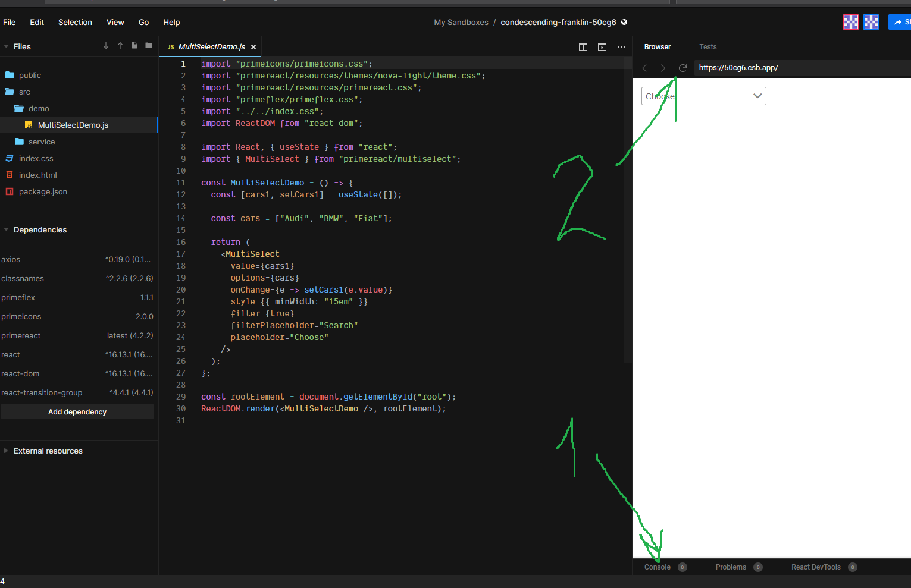Click the back navigation arrow in preview
Screen dimensions: 911x588
click(x=644, y=68)
